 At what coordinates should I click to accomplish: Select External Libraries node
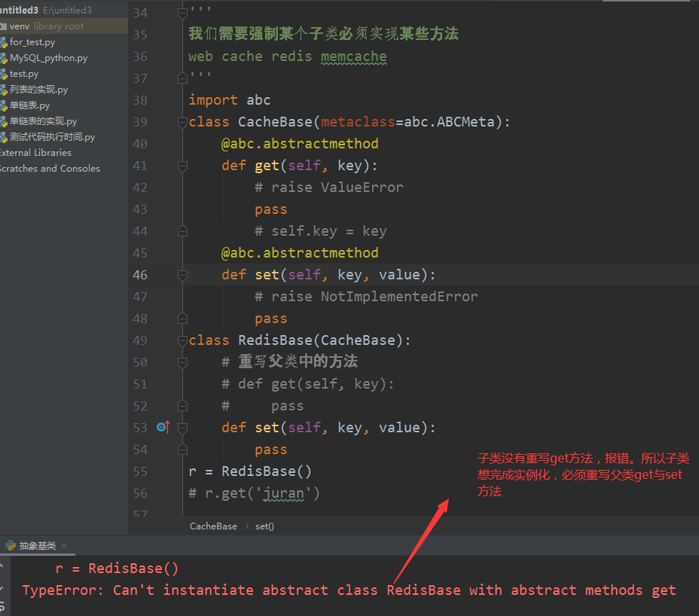point(35,152)
